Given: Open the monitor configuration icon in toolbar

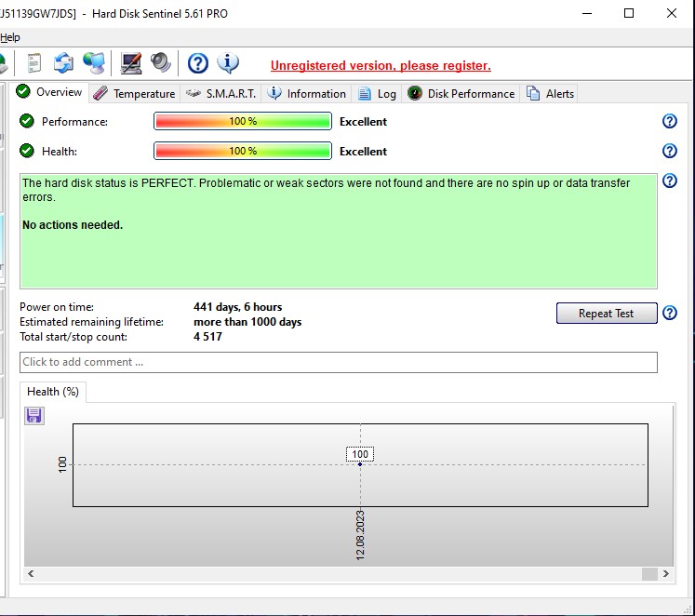Looking at the screenshot, I should pyautogui.click(x=131, y=63).
